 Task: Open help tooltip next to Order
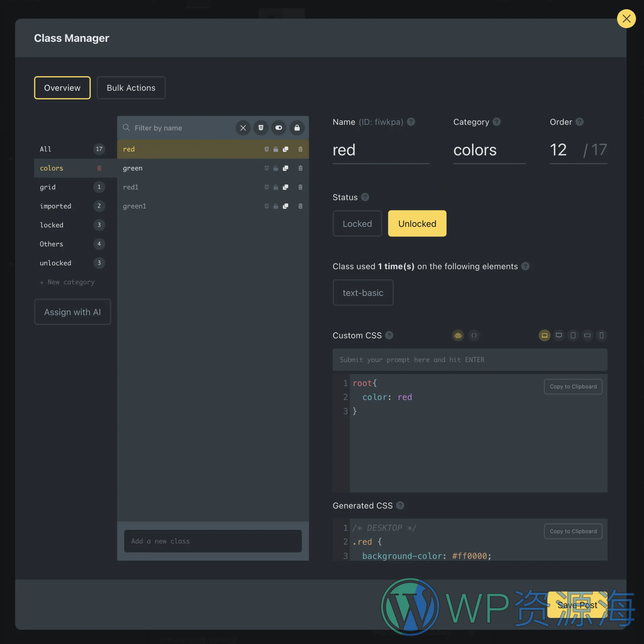click(x=580, y=122)
